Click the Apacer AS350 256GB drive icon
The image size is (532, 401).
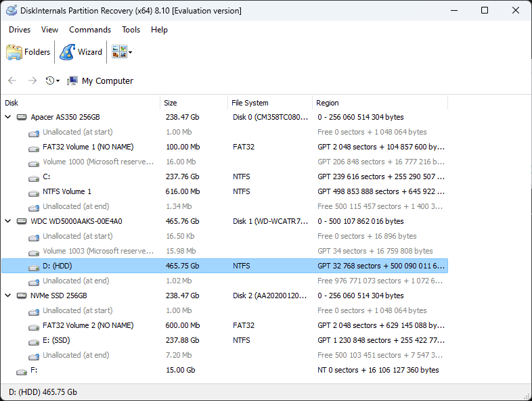22,117
